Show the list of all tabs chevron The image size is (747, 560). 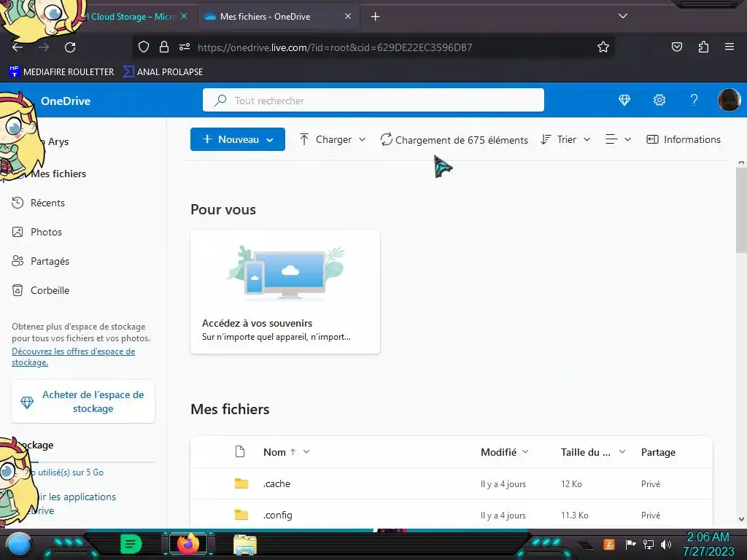point(623,16)
